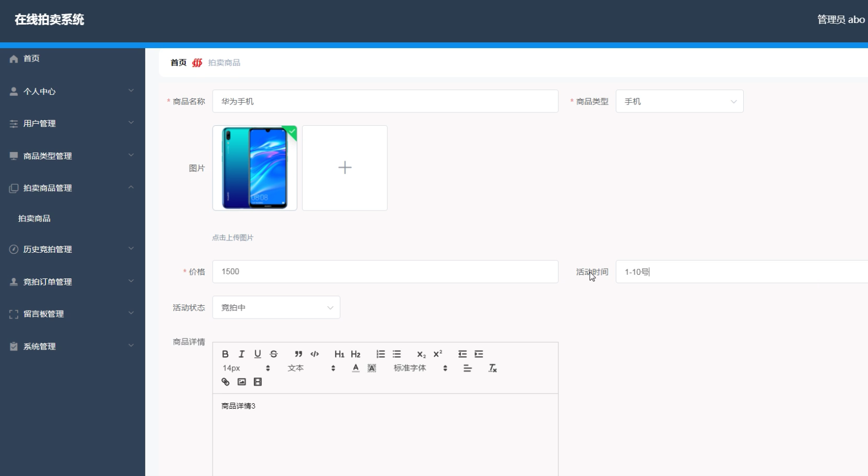Apply strikethrough formatting in editor toolbar

click(x=274, y=354)
